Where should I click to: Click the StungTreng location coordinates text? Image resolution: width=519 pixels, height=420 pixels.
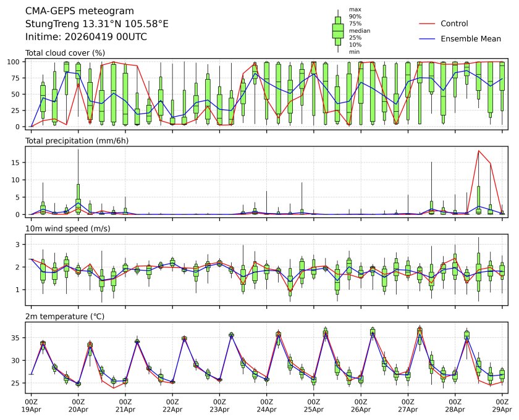[96, 24]
